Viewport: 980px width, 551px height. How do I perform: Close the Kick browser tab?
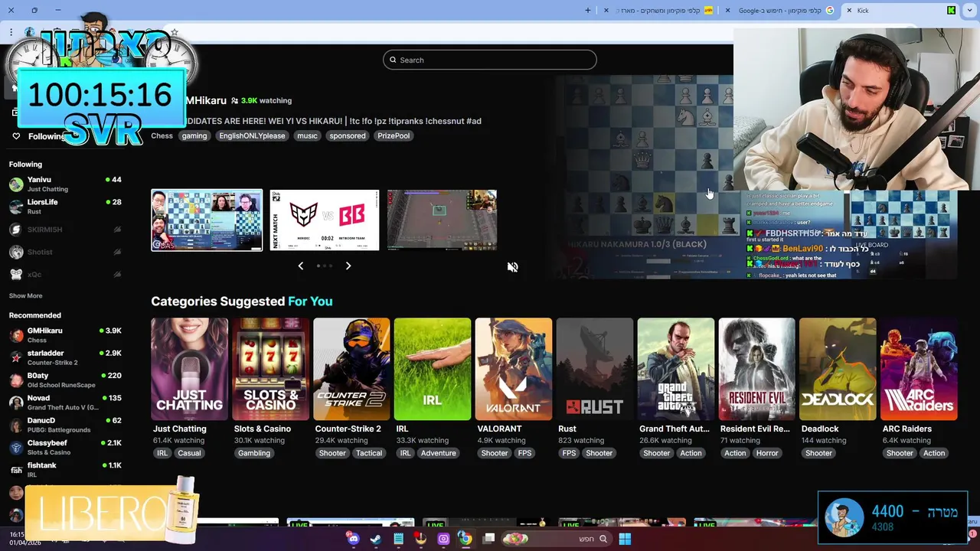click(849, 11)
